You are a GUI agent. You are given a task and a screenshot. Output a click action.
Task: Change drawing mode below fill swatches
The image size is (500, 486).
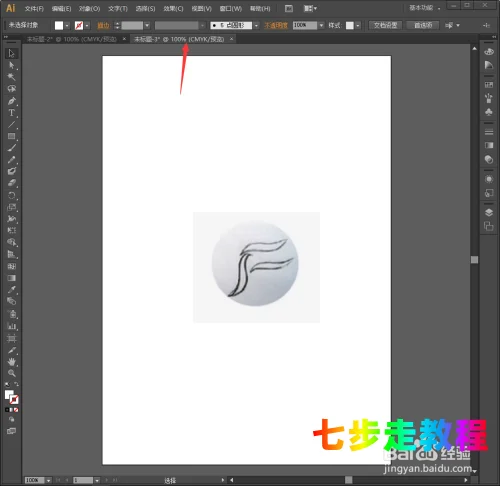tap(11, 419)
